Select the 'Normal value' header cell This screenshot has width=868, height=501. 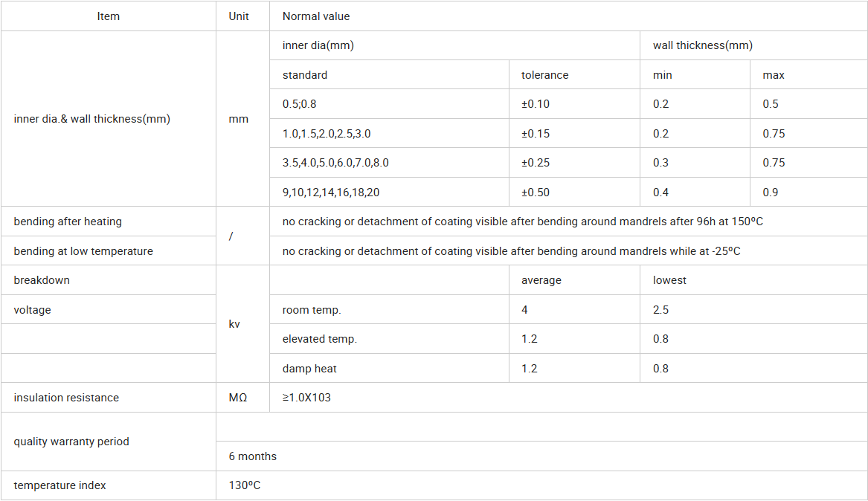568,16
